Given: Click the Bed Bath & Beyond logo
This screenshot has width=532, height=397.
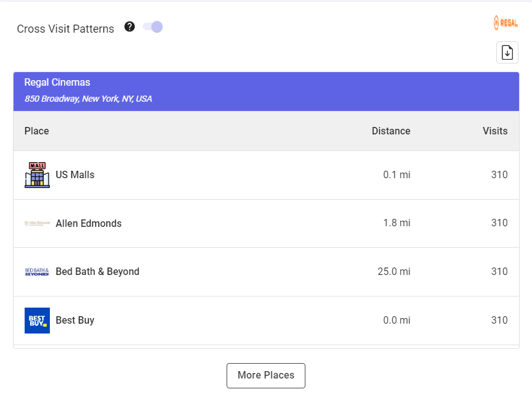Looking at the screenshot, I should click(x=37, y=272).
